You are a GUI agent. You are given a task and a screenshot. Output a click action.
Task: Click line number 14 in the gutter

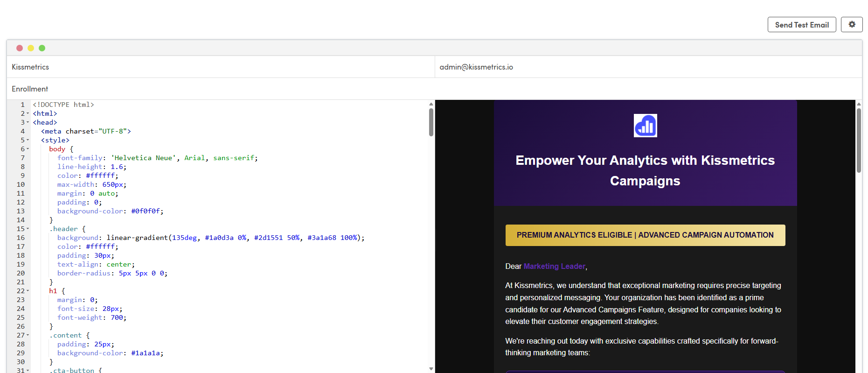tap(21, 220)
